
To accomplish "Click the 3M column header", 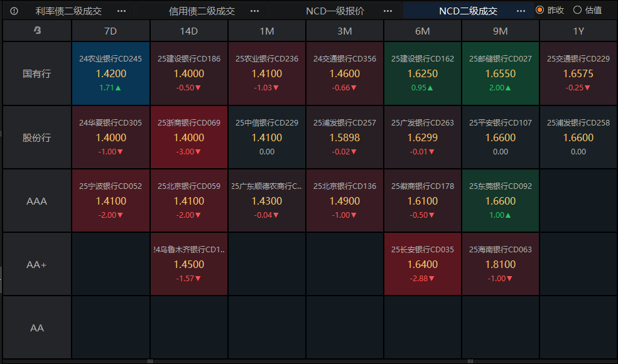I will click(x=344, y=31).
